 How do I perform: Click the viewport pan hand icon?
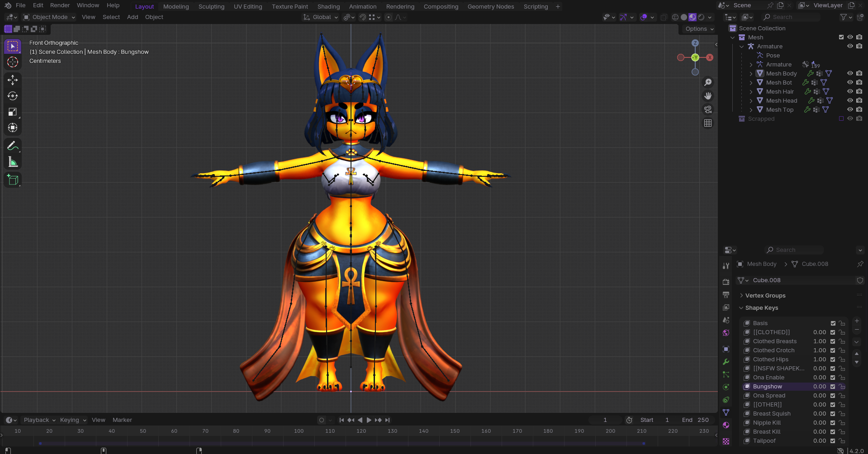pyautogui.click(x=708, y=96)
